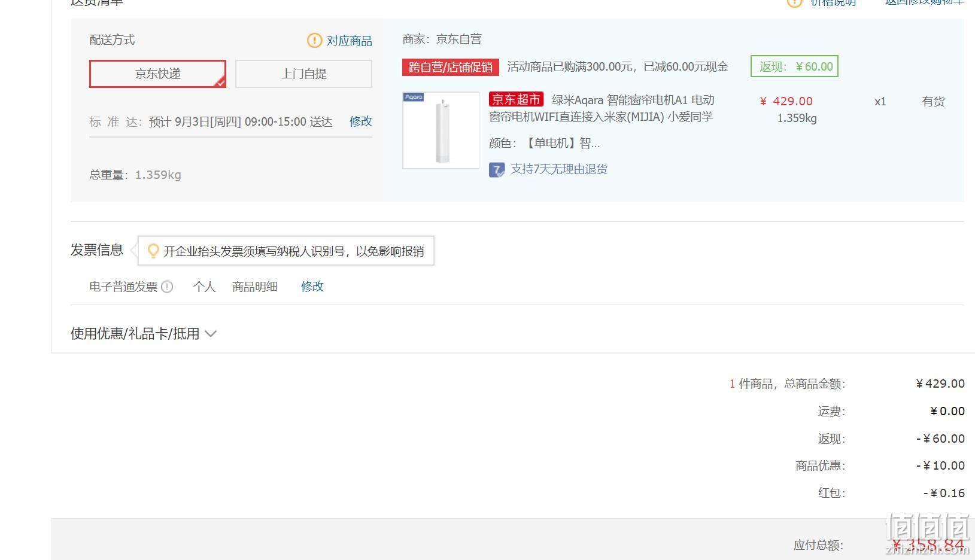975x560 pixels.
Task: Click 商家：京东自营 merchant label
Action: coord(442,39)
